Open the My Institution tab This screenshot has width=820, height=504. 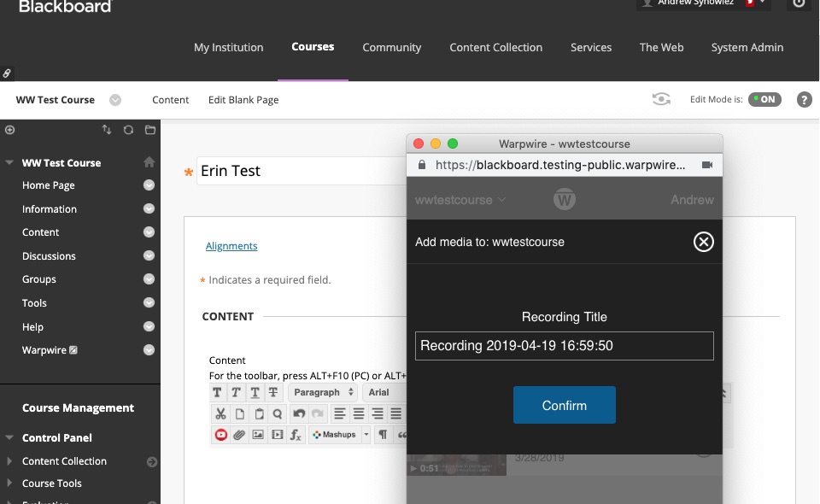(229, 48)
